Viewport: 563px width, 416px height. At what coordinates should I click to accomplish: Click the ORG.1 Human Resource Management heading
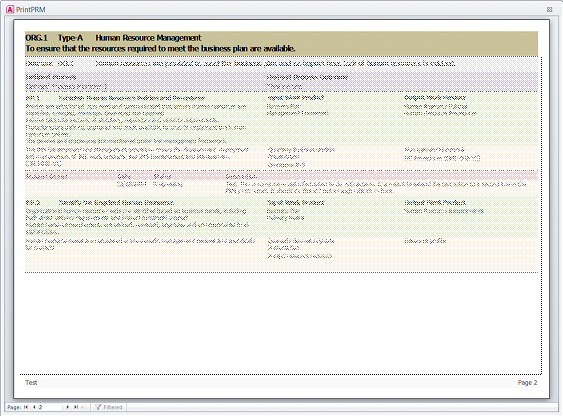coord(113,38)
